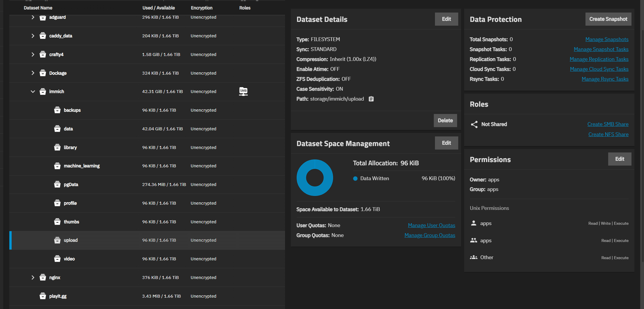Expand the caddy_data dataset
The image size is (644, 309).
[33, 36]
